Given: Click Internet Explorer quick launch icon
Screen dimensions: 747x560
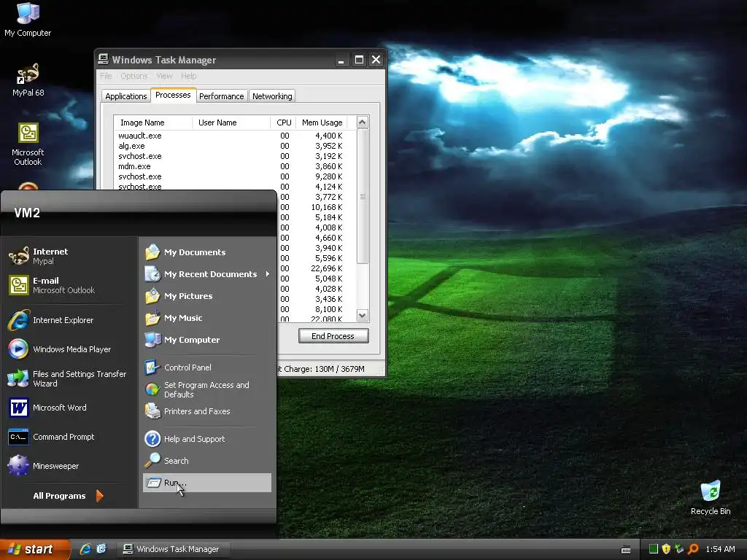Looking at the screenshot, I should click(85, 549).
